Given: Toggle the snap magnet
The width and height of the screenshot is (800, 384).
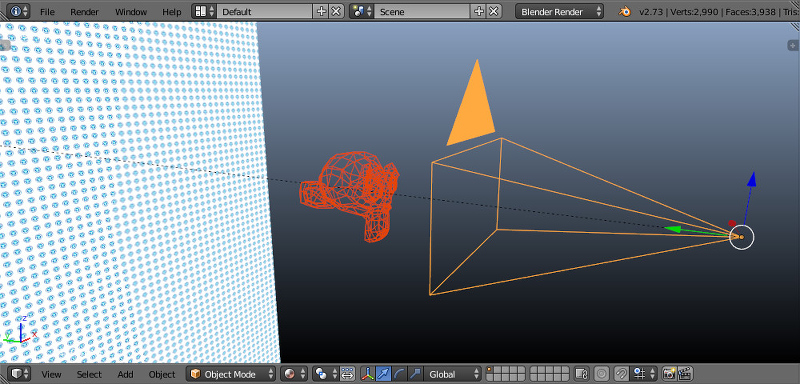Looking at the screenshot, I should [x=621, y=374].
